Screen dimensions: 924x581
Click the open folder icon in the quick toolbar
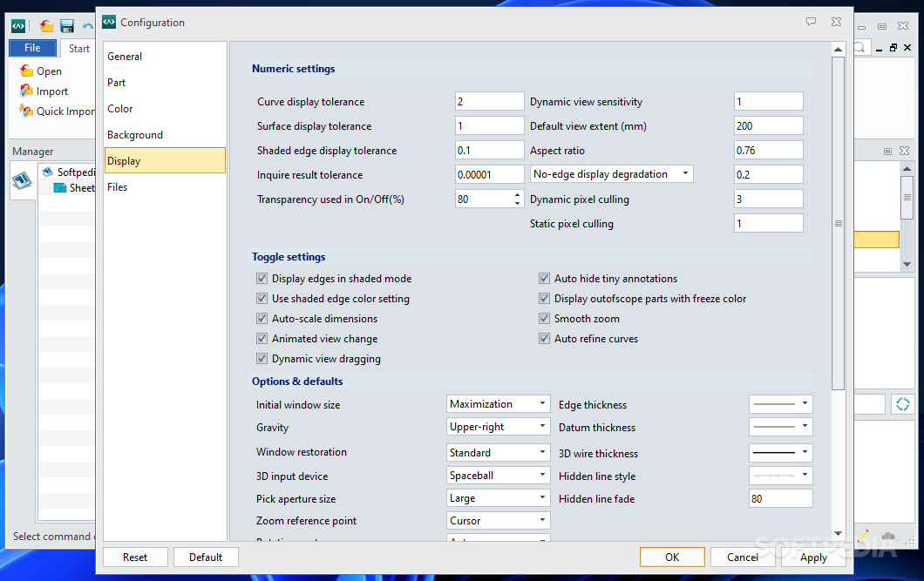click(46, 26)
